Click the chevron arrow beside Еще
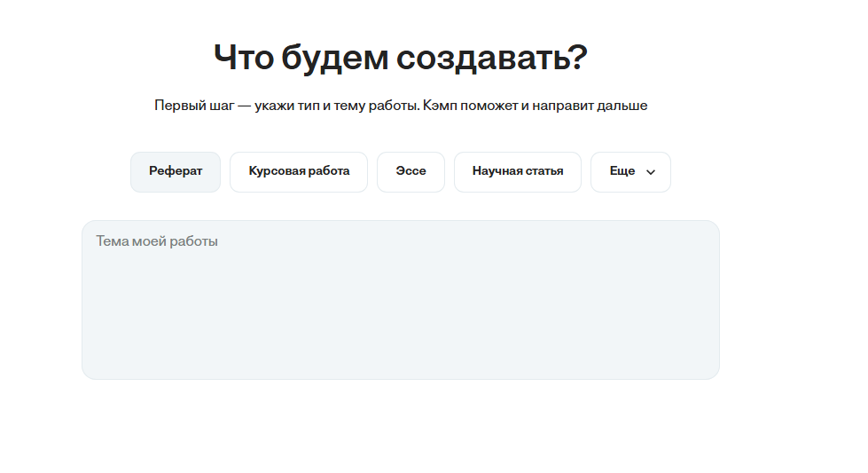The image size is (868, 473). pos(651,172)
